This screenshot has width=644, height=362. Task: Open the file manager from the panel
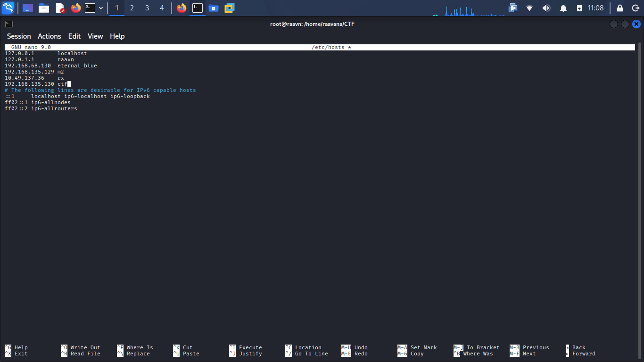44,8
